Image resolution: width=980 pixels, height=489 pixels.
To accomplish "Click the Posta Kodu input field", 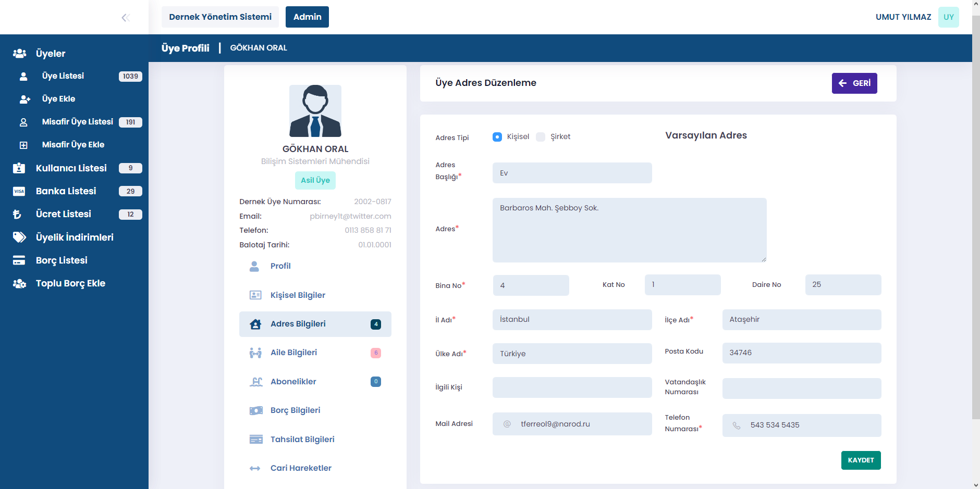I will [x=801, y=353].
